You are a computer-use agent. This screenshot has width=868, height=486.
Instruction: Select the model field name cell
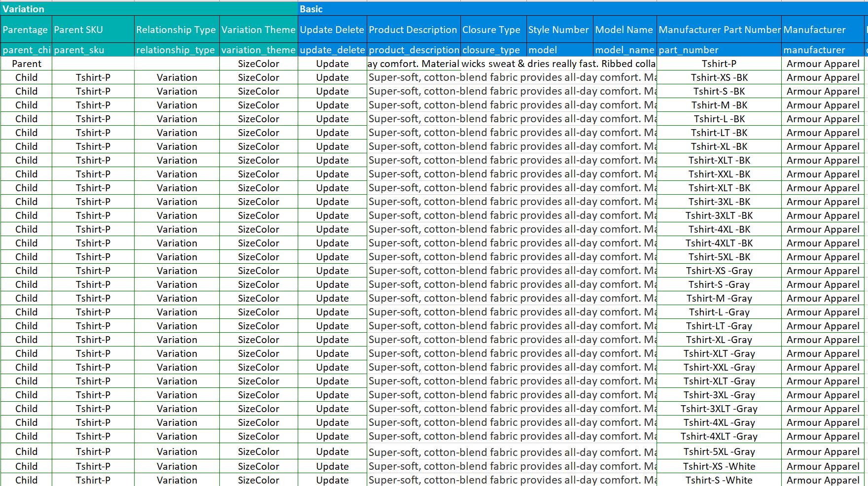(560, 50)
